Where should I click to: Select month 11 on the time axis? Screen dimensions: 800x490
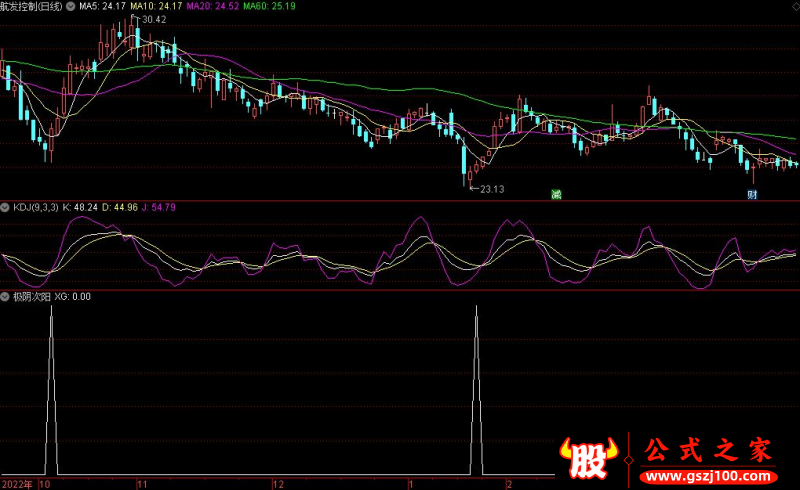(141, 483)
